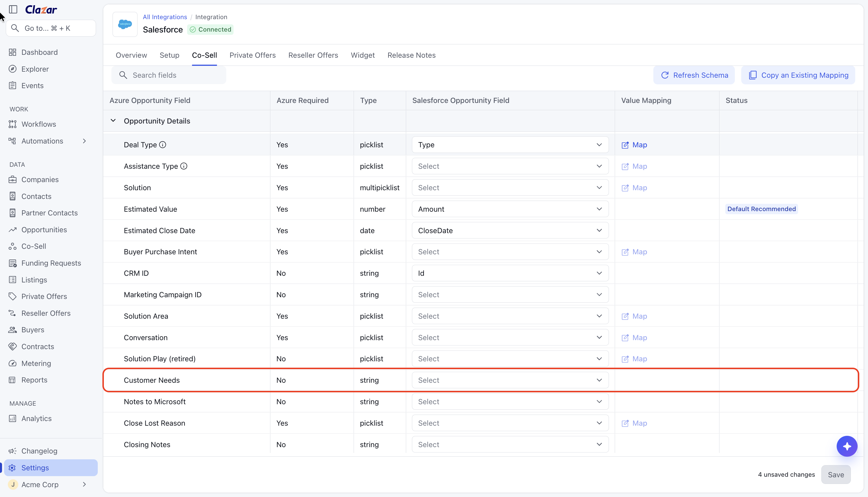Image resolution: width=868 pixels, height=497 pixels.
Task: Open the Salesforce logo thumbnail
Action: pos(125,24)
